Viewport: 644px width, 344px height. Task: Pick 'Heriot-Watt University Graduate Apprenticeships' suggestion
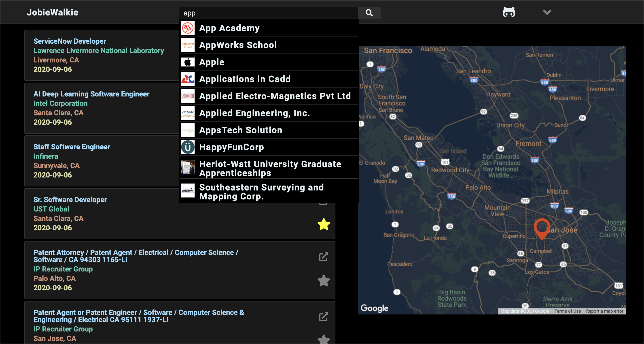269,167
